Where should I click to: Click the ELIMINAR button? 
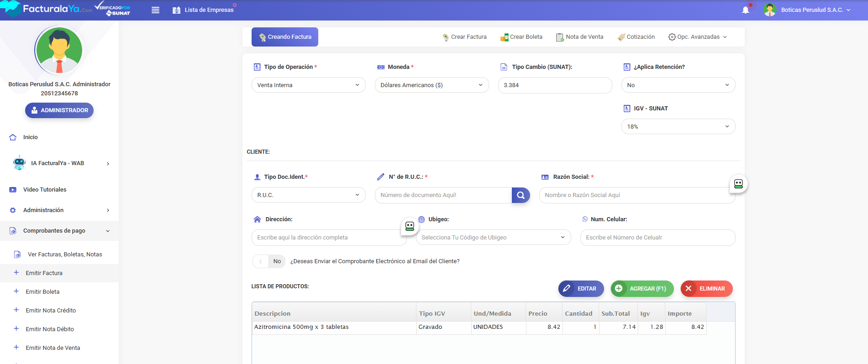pyautogui.click(x=707, y=289)
